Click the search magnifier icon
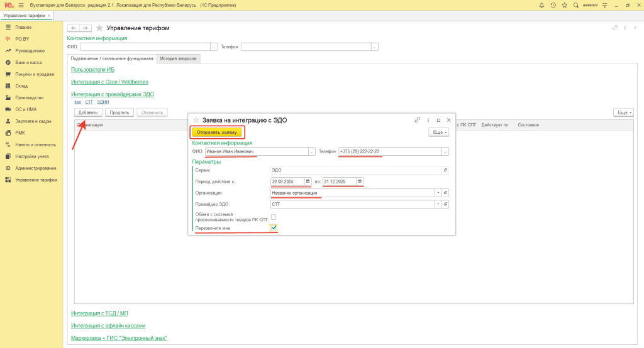The image size is (644, 348). point(576,5)
